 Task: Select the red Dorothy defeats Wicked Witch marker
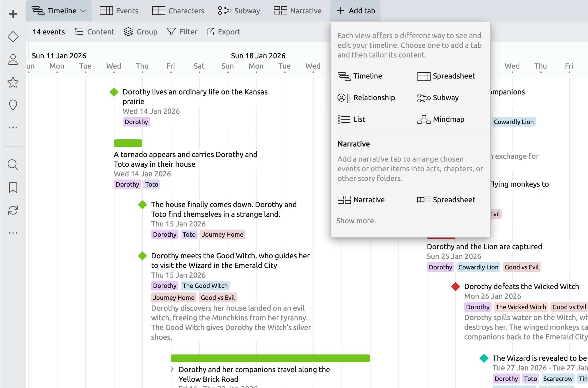455,286
